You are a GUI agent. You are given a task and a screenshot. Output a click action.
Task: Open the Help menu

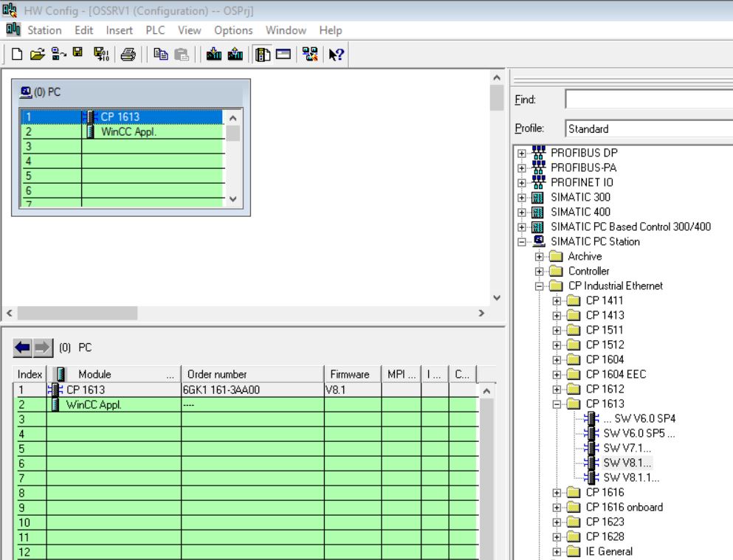[331, 30]
